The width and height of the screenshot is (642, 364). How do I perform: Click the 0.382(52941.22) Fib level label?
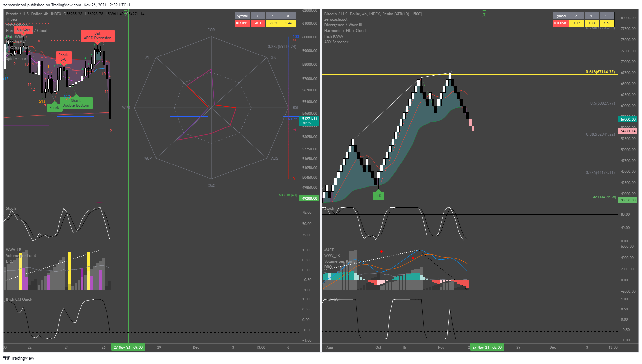click(x=600, y=134)
